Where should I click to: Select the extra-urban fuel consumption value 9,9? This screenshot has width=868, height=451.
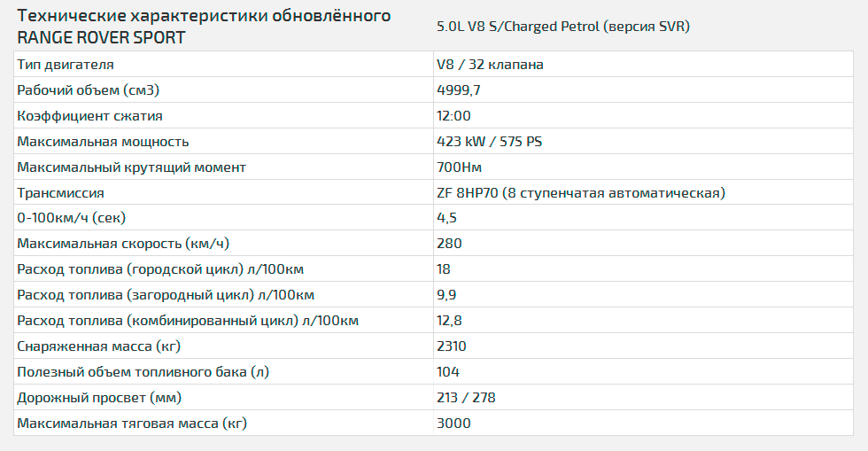446,295
